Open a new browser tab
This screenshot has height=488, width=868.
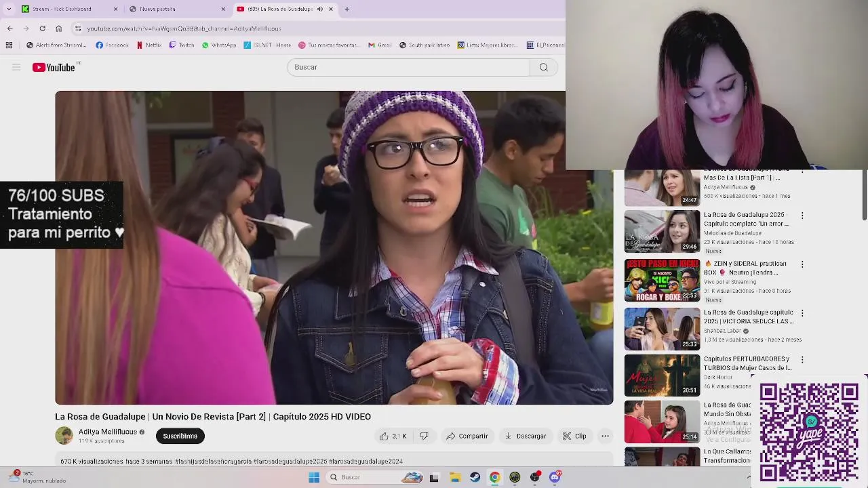(347, 9)
